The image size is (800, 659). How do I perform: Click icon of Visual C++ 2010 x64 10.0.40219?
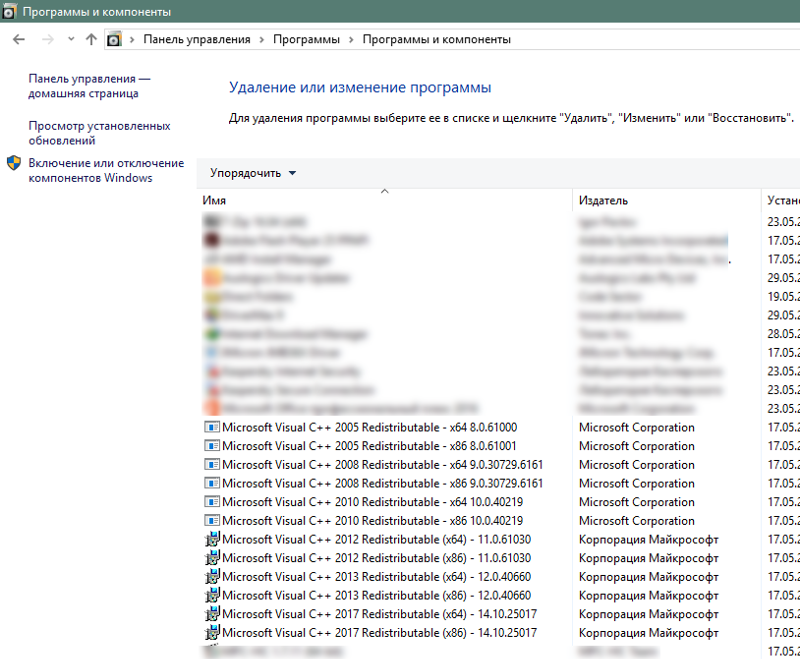tap(212, 502)
